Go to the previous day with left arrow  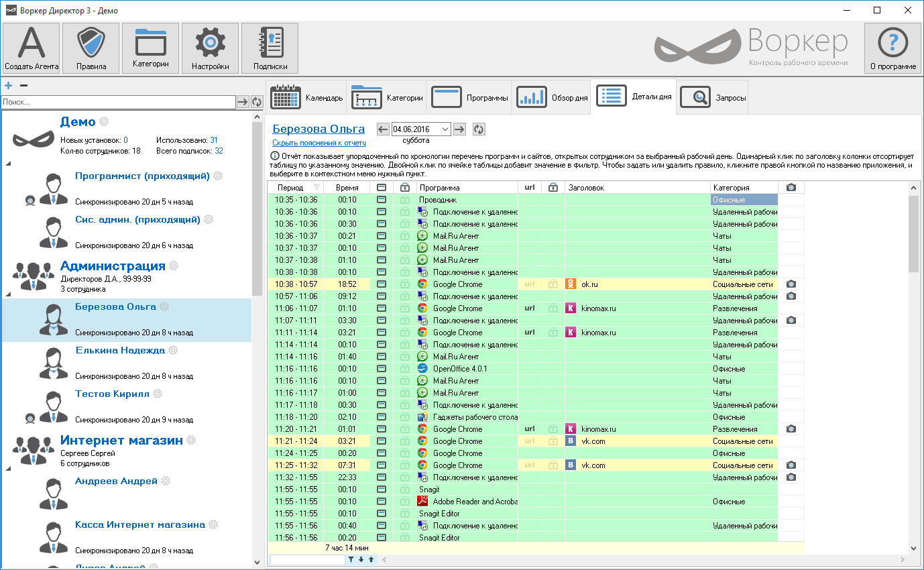coord(383,129)
